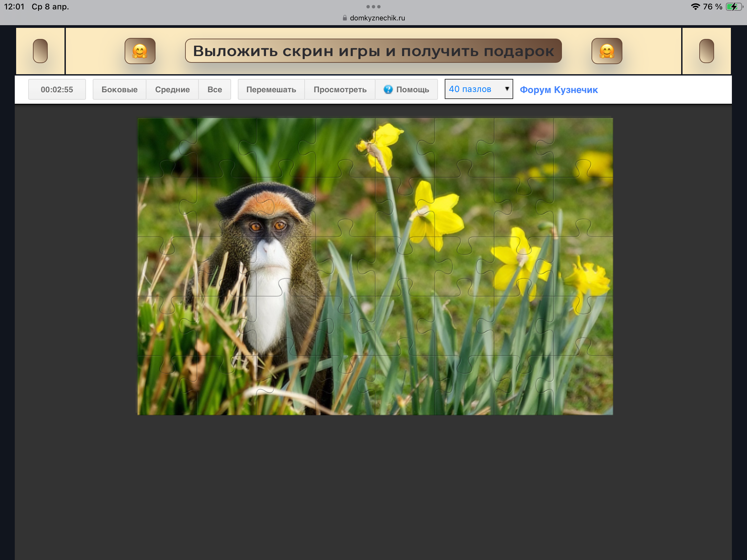The image size is (747, 560).
Task: Click the blue question-mark help icon
Action: pyautogui.click(x=388, y=89)
